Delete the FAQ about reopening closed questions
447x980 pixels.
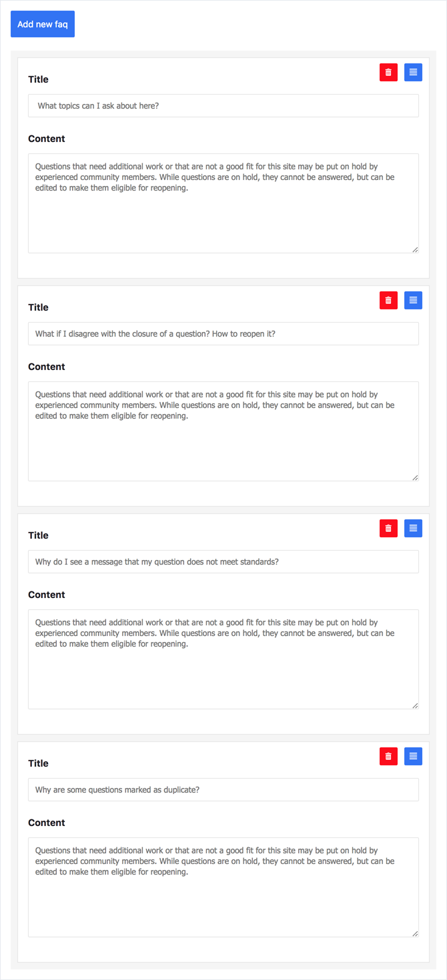(x=388, y=300)
